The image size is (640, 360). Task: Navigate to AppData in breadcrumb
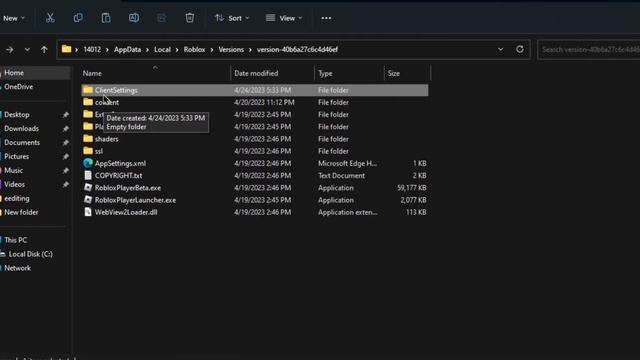127,49
